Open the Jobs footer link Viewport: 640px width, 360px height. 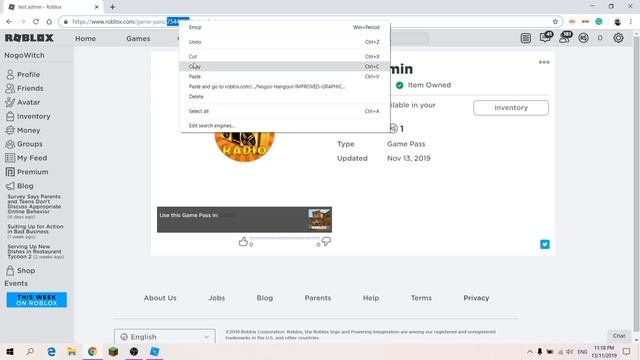(x=216, y=298)
